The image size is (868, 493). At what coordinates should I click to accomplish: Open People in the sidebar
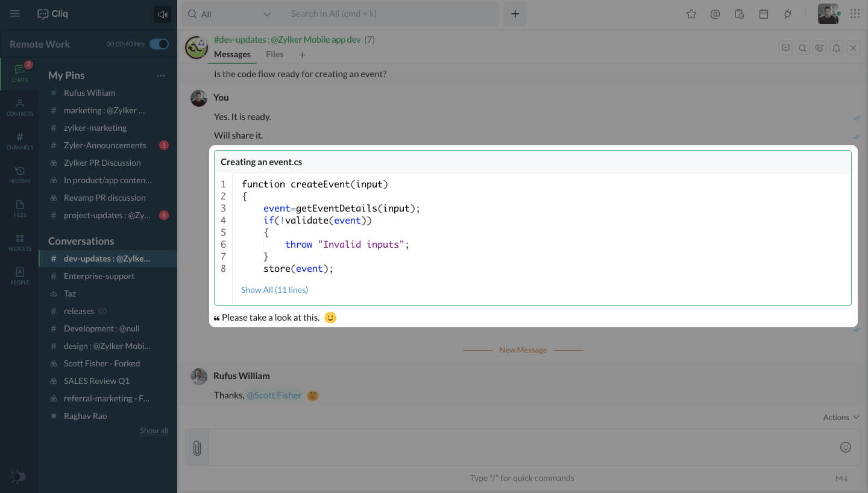click(x=20, y=275)
